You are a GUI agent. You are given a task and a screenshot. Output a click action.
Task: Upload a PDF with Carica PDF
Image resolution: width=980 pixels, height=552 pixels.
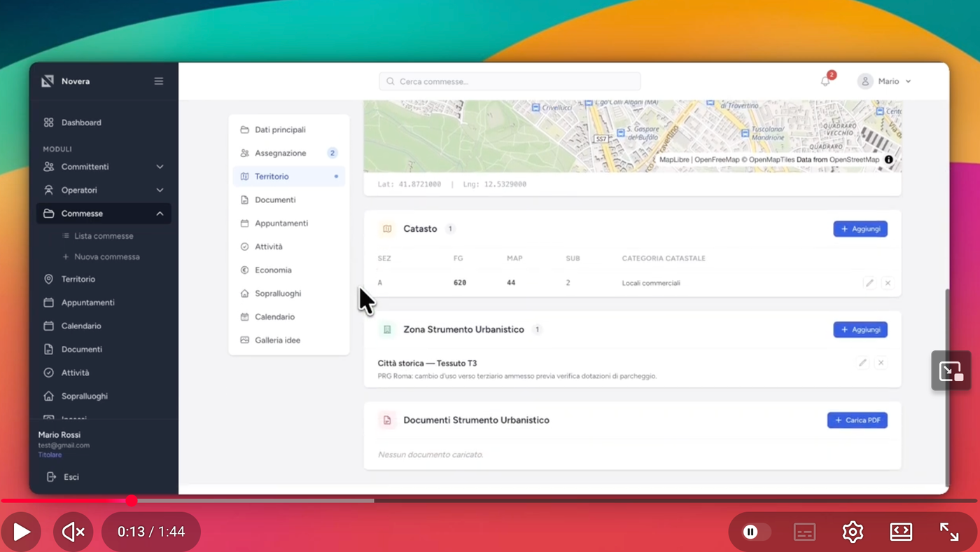[x=857, y=420]
